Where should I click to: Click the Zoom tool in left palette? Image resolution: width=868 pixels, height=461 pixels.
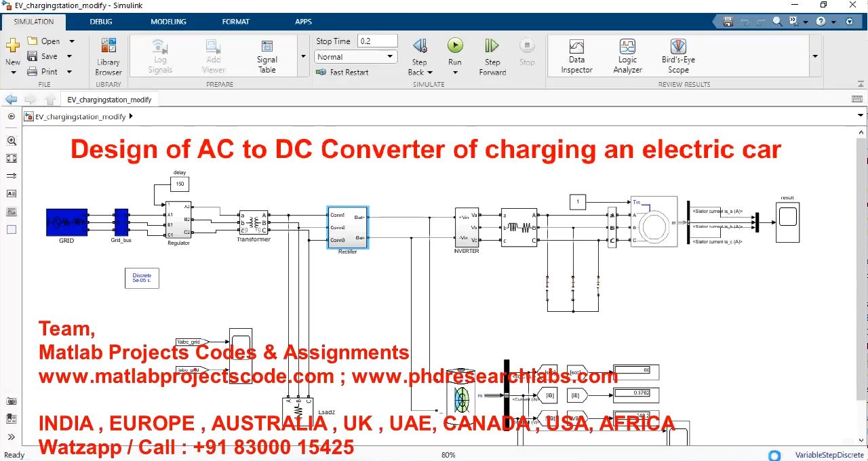[12, 141]
